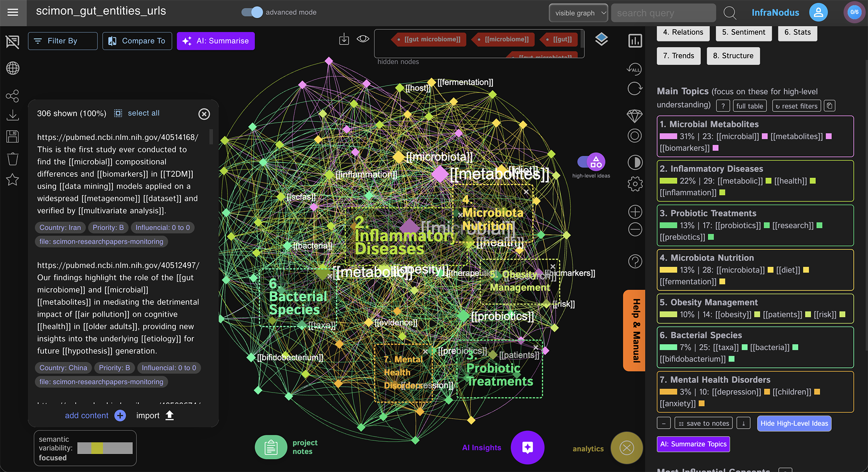Click the reset filters button

(x=796, y=106)
